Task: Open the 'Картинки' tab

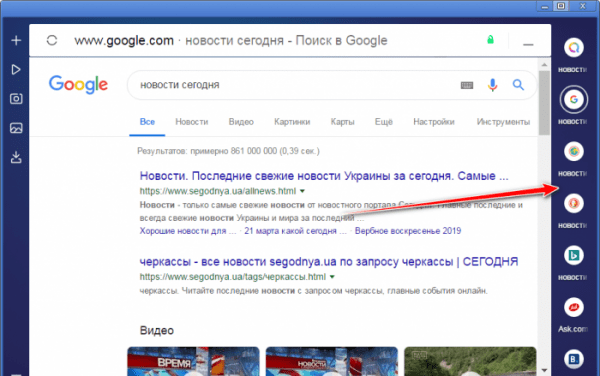Action: [292, 122]
